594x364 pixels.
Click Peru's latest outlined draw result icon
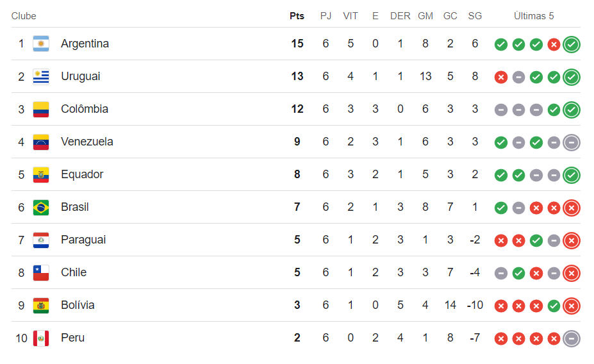(x=572, y=338)
